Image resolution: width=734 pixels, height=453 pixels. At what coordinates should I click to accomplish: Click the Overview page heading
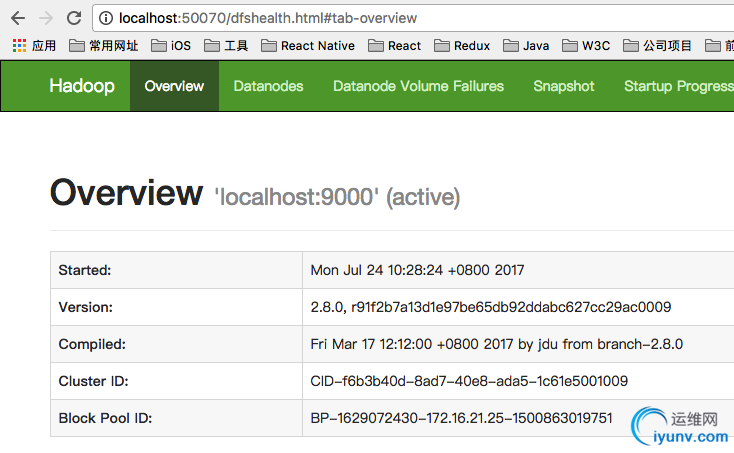pyautogui.click(x=126, y=192)
